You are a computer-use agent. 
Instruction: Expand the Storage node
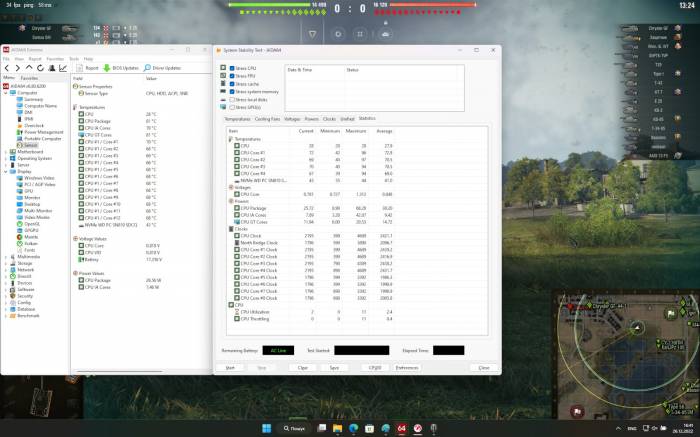[6, 263]
